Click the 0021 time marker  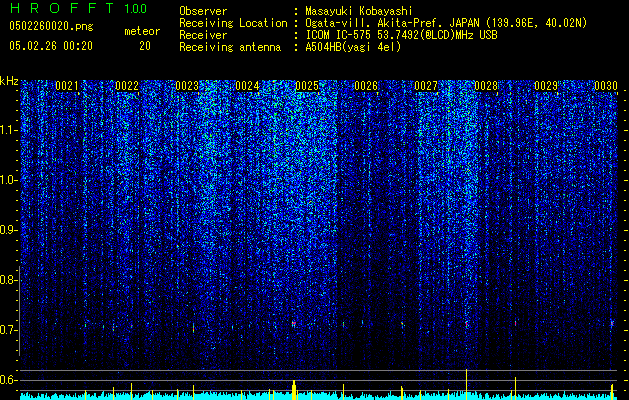(x=67, y=86)
